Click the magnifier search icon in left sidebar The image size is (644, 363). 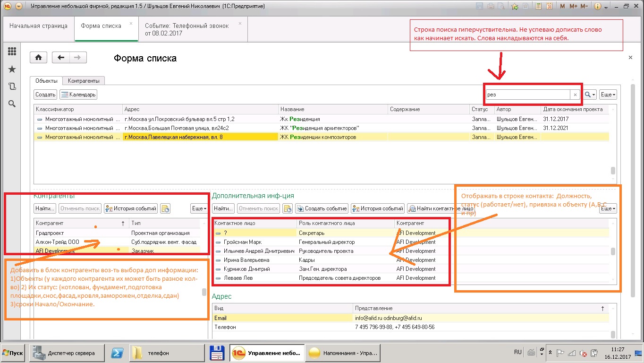point(12,104)
